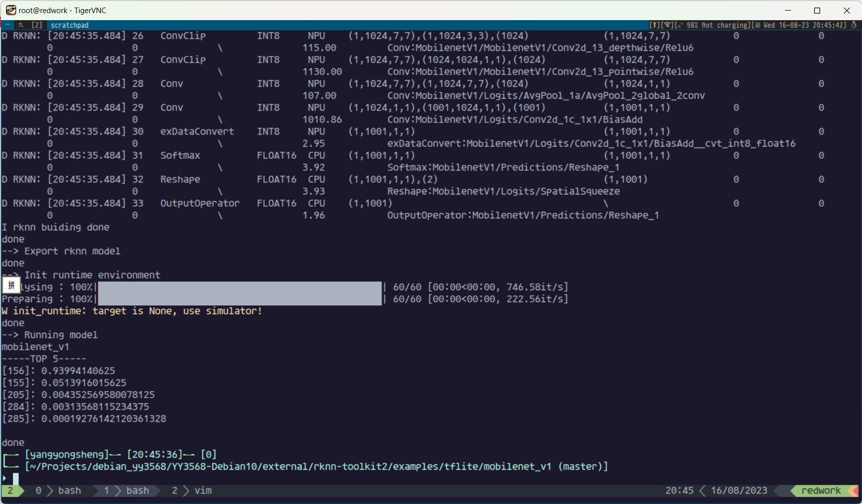Click the 'W init_runtime: target is None' warning
Screen dimensions: 862x504
click(132, 311)
